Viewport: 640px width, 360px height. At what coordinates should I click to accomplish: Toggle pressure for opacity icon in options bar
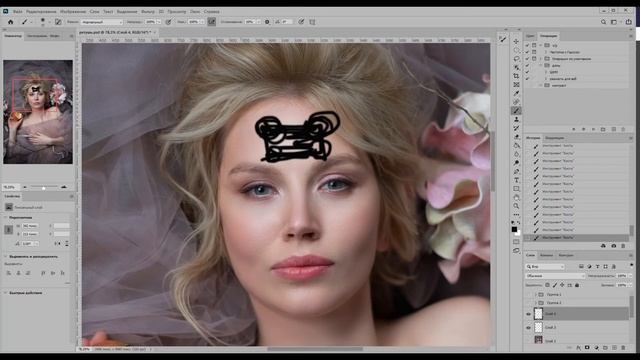pyautogui.click(x=168, y=22)
